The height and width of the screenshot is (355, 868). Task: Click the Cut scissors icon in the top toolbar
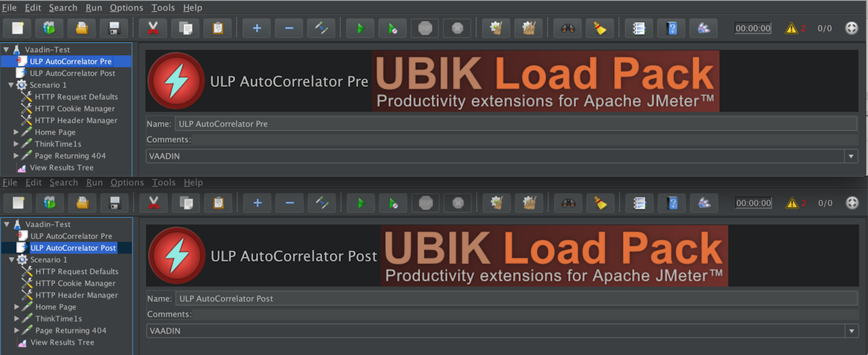[153, 28]
